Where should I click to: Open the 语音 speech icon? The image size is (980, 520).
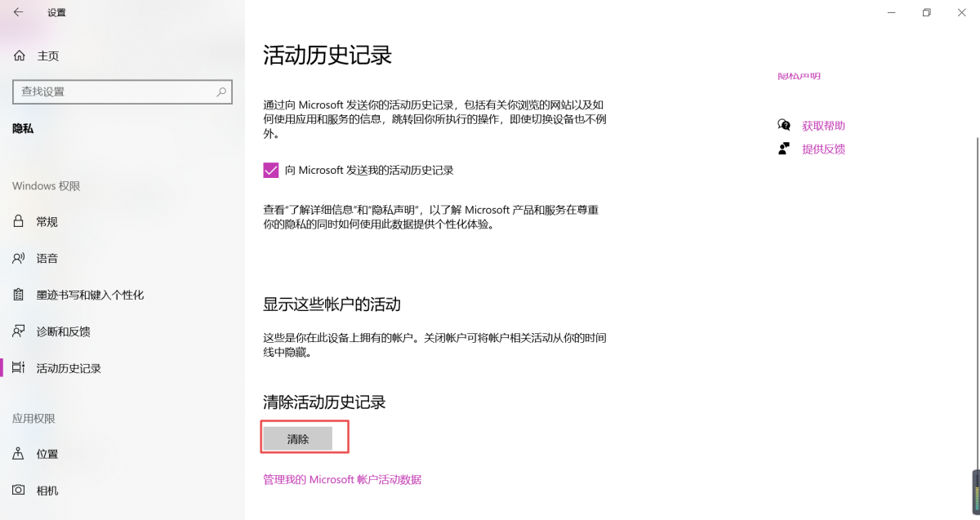click(19, 258)
